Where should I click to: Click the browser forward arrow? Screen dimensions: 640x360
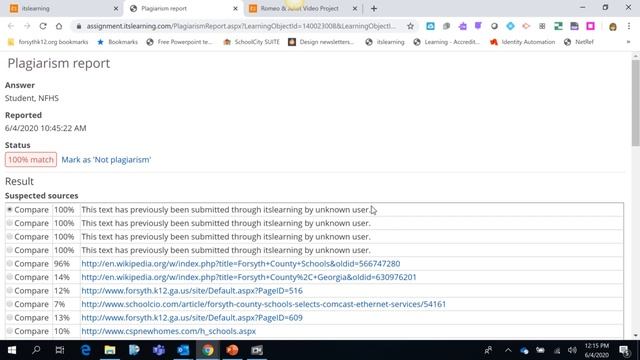[x=27, y=26]
